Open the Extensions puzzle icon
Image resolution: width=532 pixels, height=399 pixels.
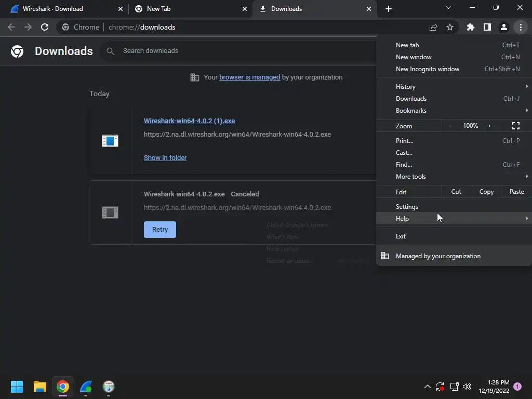point(471,27)
